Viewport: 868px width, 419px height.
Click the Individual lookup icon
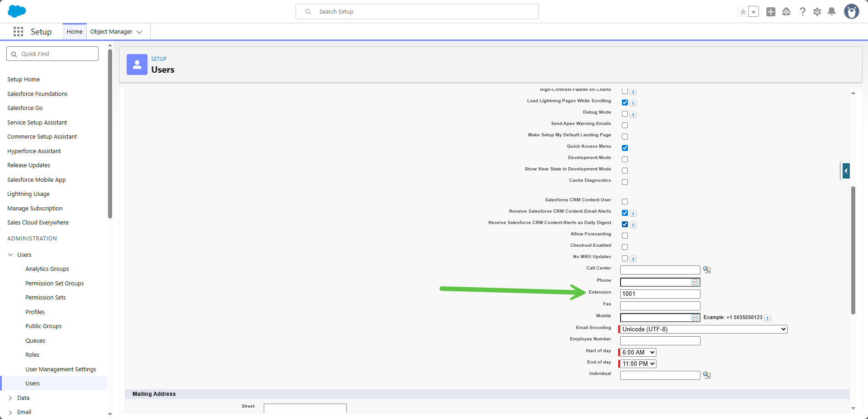click(706, 375)
